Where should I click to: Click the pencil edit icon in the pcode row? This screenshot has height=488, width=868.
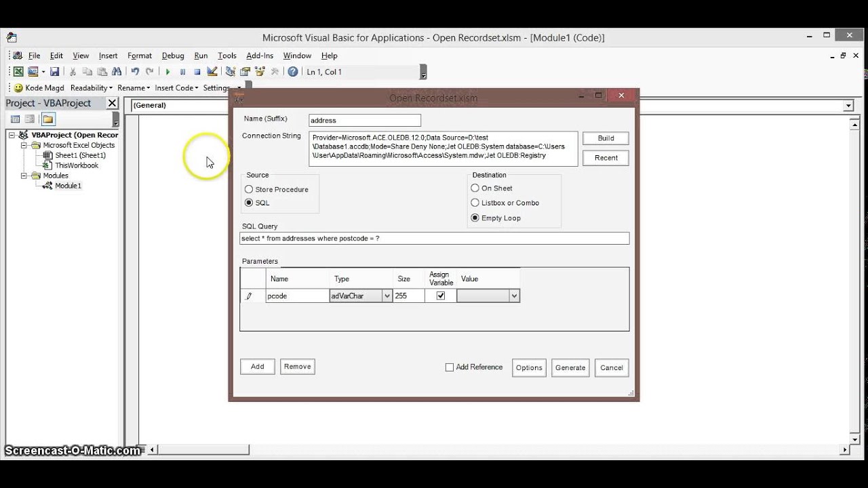[x=249, y=296]
